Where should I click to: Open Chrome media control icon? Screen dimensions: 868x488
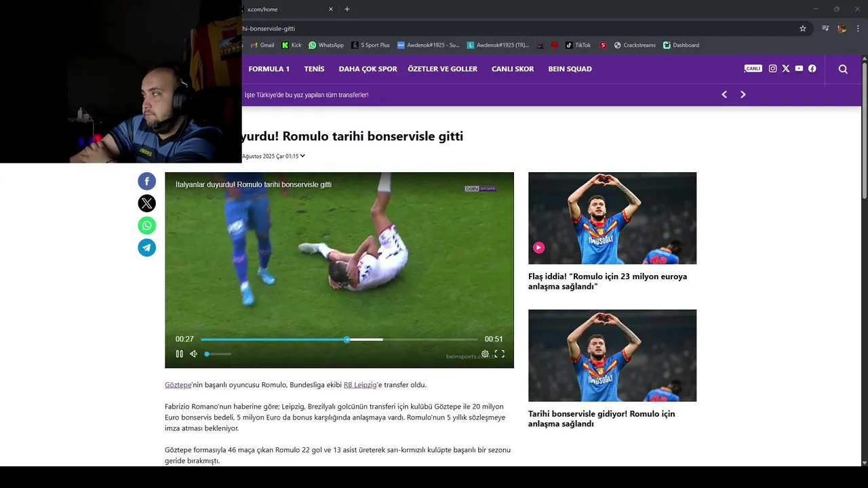click(825, 28)
